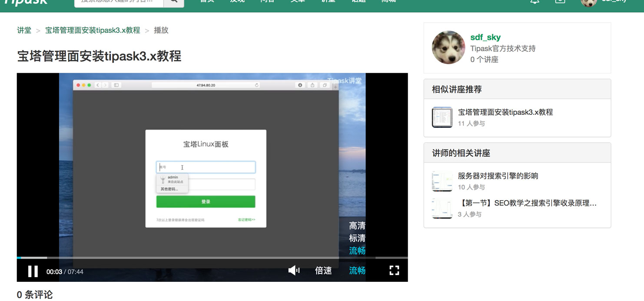Screen dimensions: 644x301
Task: Click the 讲师的相关讲座 panel header
Action: [x=517, y=153]
